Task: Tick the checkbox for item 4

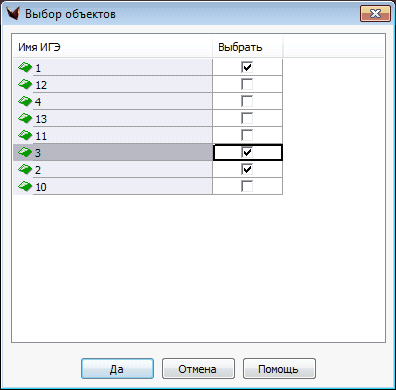Action: [x=247, y=101]
